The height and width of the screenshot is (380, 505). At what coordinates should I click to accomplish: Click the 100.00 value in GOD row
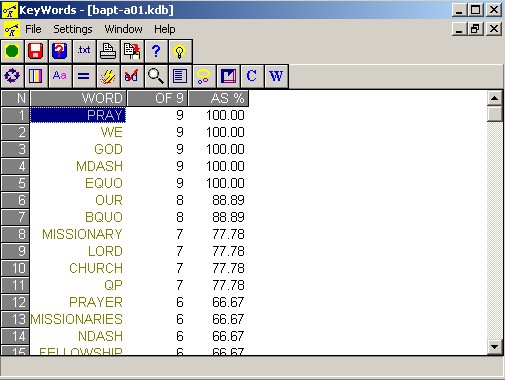[225, 149]
